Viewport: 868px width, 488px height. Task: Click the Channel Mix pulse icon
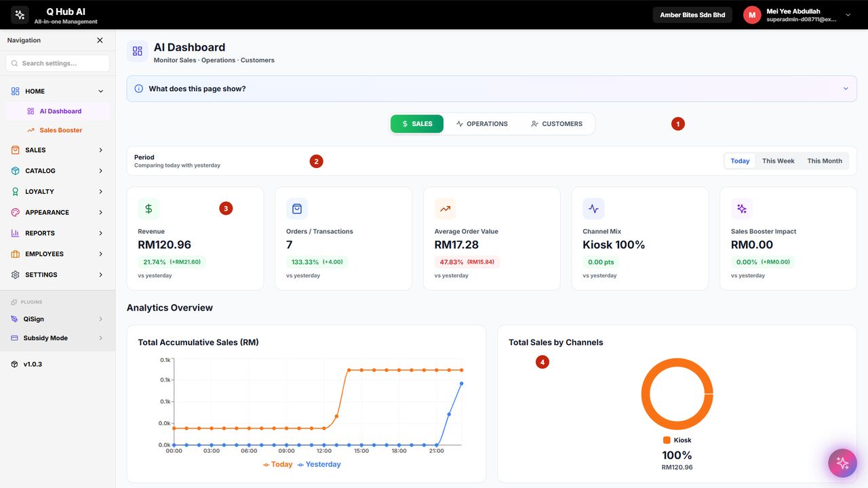click(x=593, y=209)
